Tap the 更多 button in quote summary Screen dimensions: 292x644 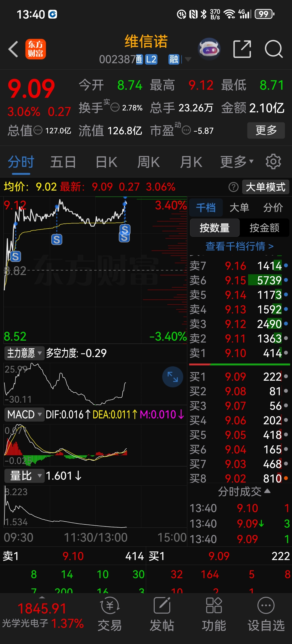point(266,130)
